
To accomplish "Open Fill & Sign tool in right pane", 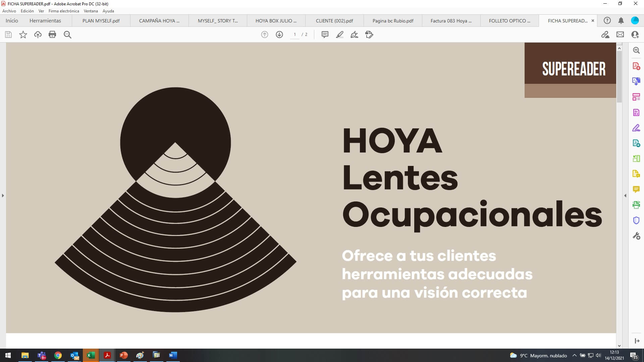I will (x=636, y=128).
